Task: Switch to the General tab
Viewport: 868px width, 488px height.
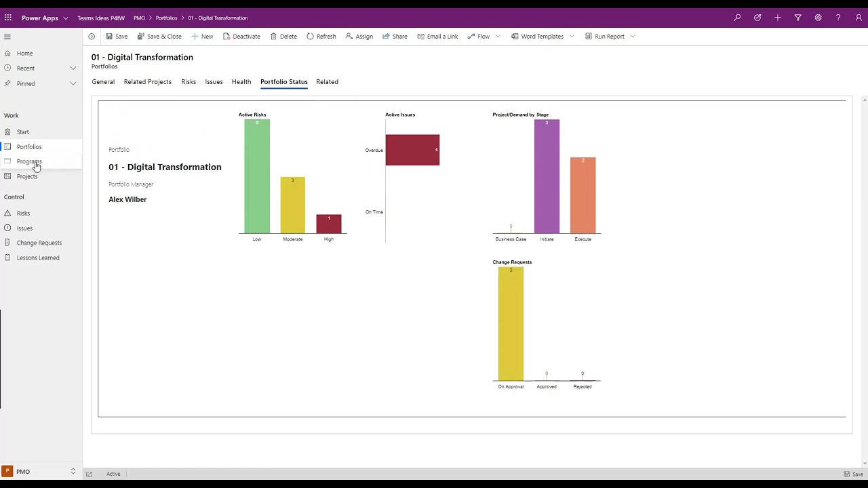Action: tap(103, 82)
